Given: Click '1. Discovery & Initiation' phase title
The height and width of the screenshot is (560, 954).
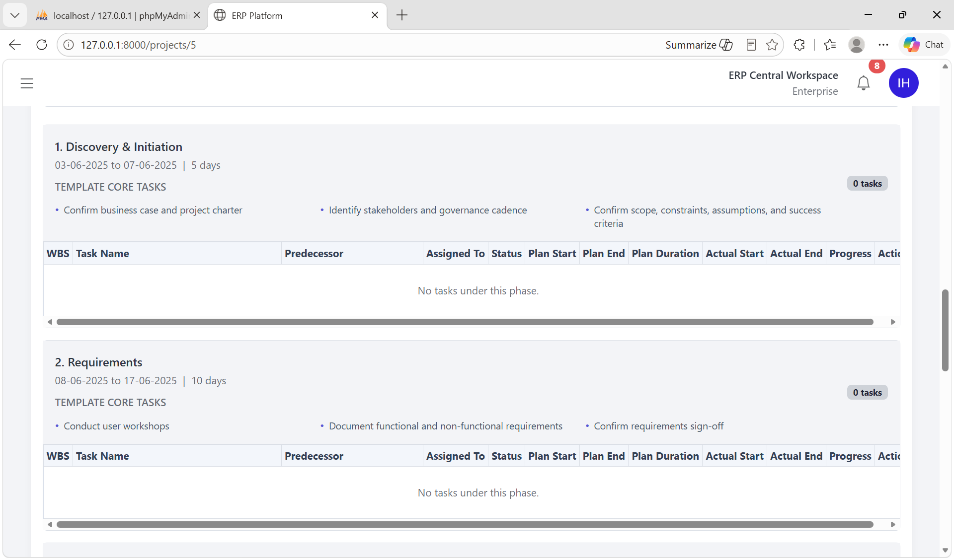Looking at the screenshot, I should 118,147.
